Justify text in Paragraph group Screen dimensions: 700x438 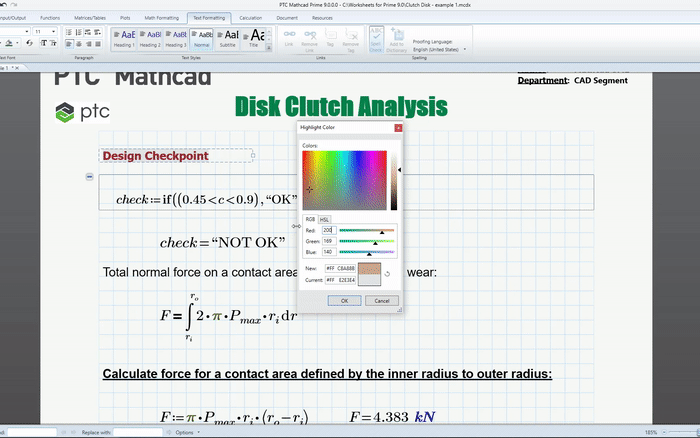tap(98, 44)
